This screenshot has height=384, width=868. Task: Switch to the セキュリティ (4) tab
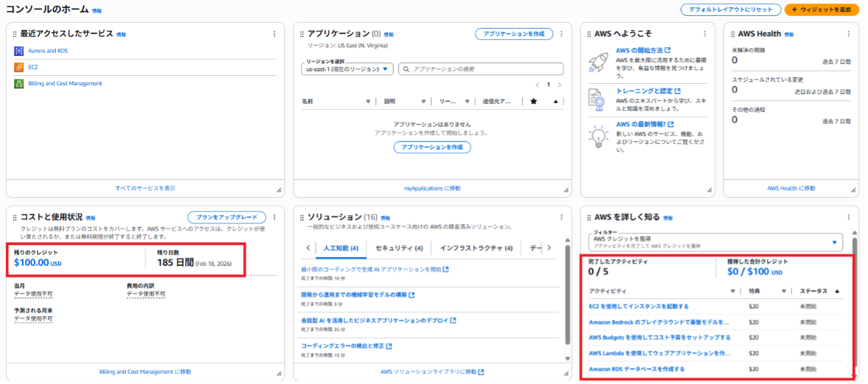[399, 248]
